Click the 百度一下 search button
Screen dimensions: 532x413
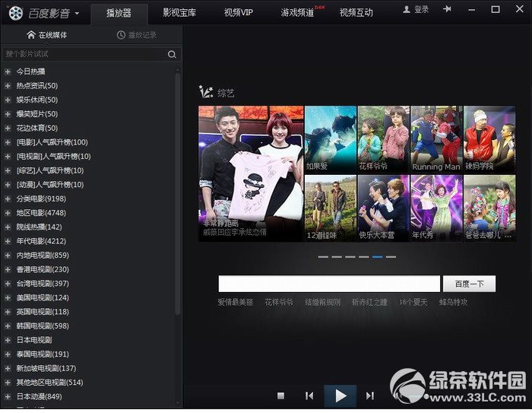tap(469, 284)
